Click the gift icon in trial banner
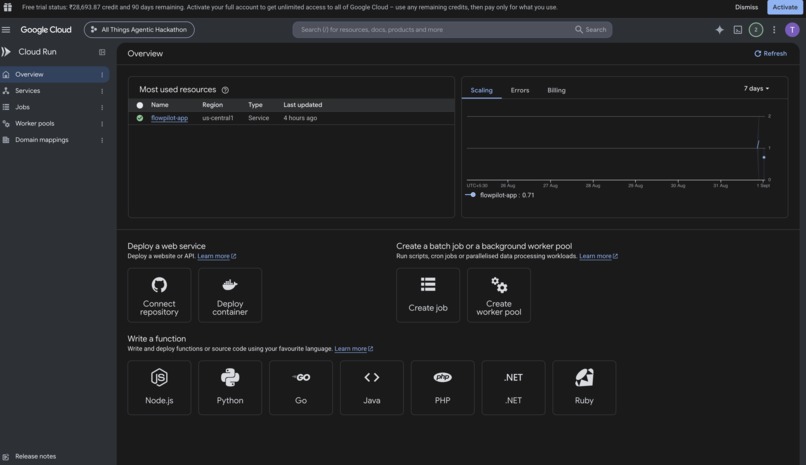The image size is (806, 465). 8,7
